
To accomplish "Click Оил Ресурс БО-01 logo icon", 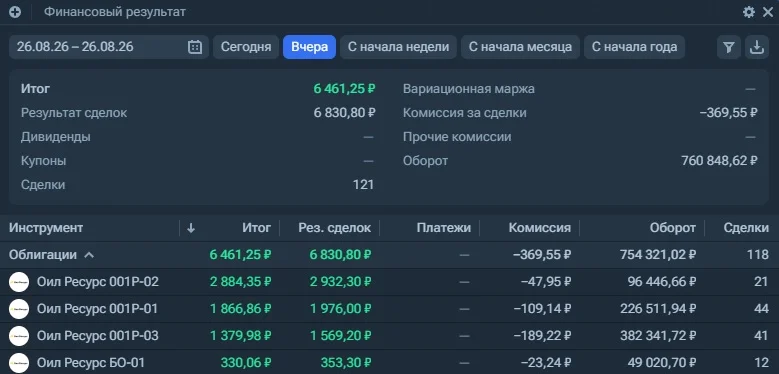I will [x=19, y=363].
